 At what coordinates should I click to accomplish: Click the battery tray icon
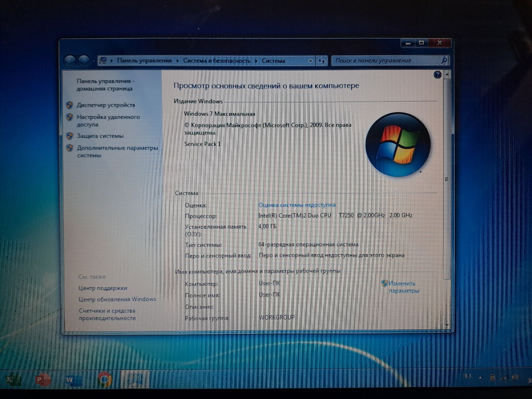click(x=492, y=378)
